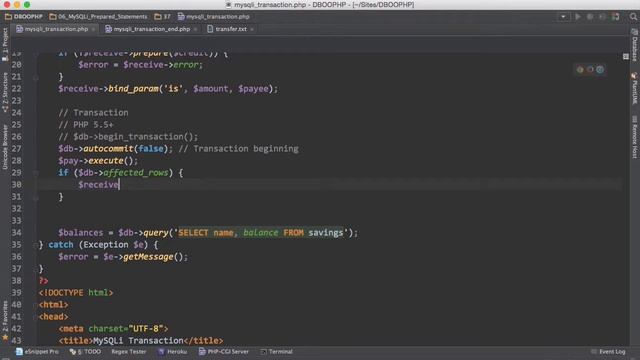Click the MySQLi Transaction title text on line 43
Viewport: 640px width, 360px height.
point(138,340)
